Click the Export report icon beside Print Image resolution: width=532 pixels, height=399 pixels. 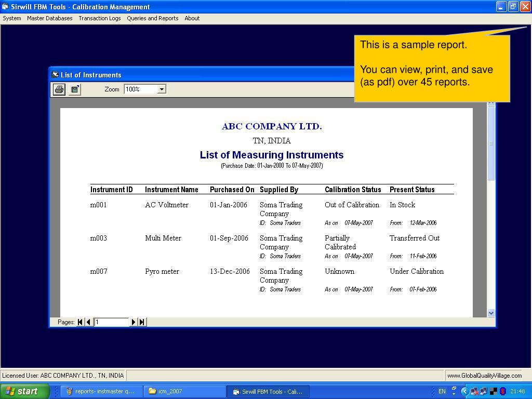(x=75, y=89)
